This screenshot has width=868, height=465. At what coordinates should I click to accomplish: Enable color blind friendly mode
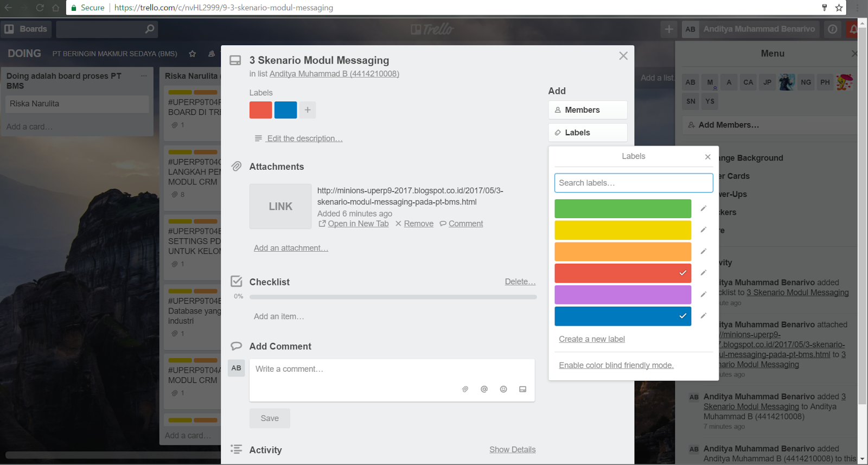click(616, 365)
